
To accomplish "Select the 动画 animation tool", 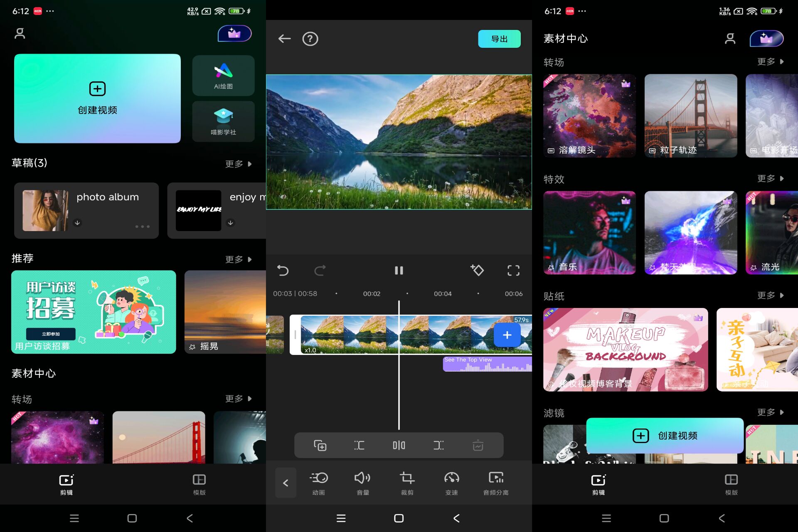I will pyautogui.click(x=318, y=483).
